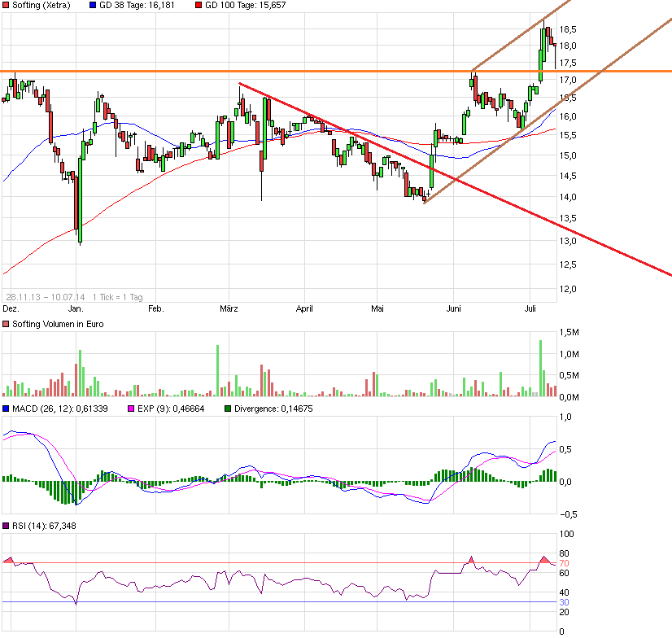Click the 1,0M volume axis value
Screen dimensions: 672x638
(569, 354)
